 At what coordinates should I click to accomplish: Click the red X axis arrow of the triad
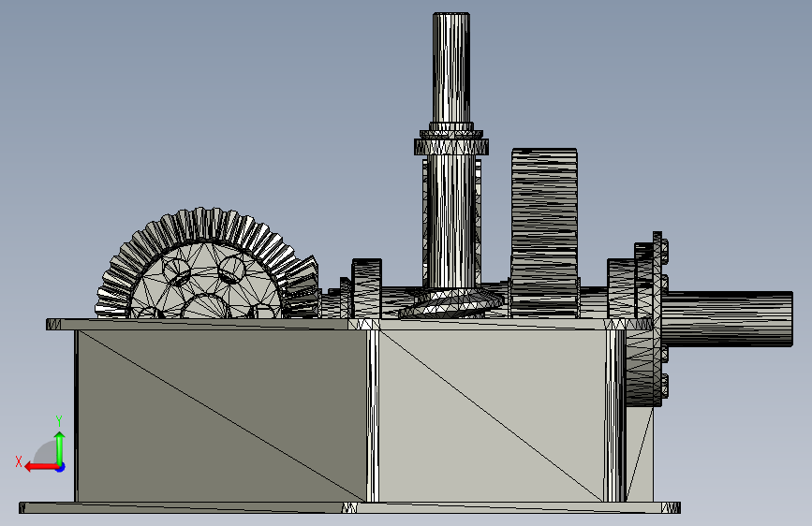(x=41, y=467)
